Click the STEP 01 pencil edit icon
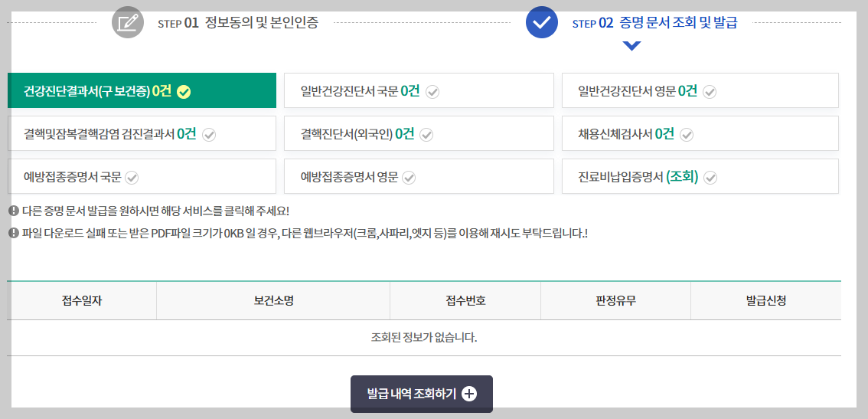 (128, 22)
